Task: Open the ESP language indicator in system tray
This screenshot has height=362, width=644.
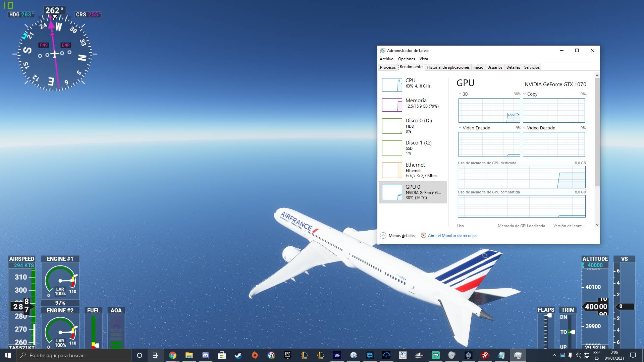Action: [596, 355]
